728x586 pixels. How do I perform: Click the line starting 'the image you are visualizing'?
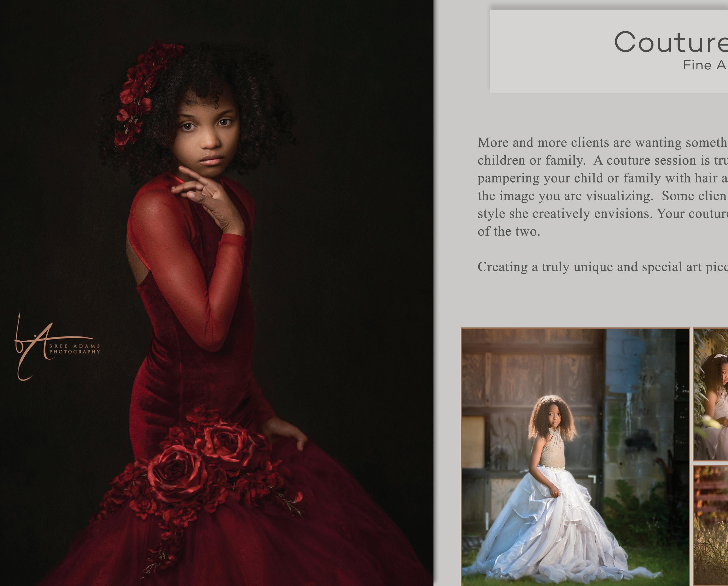(602, 196)
